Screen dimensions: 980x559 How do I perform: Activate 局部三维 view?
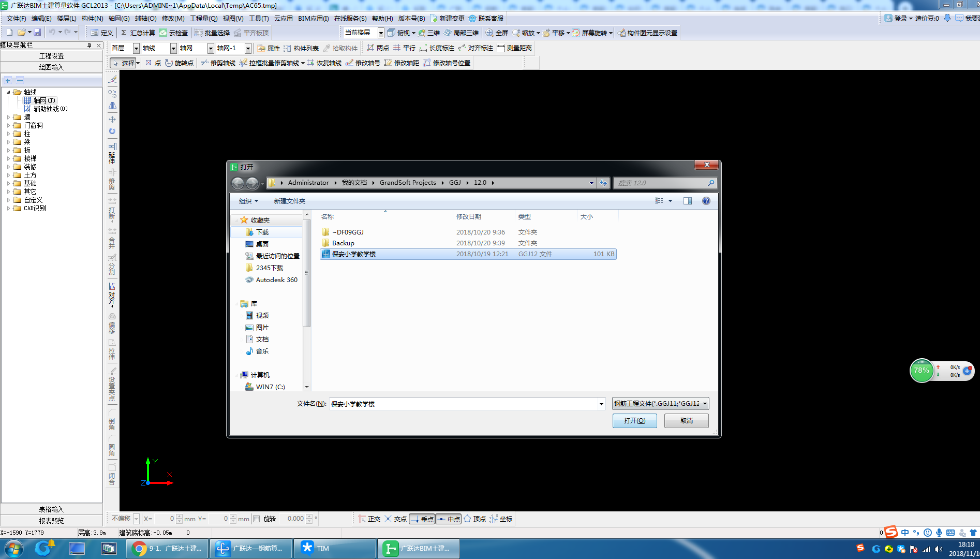[461, 33]
